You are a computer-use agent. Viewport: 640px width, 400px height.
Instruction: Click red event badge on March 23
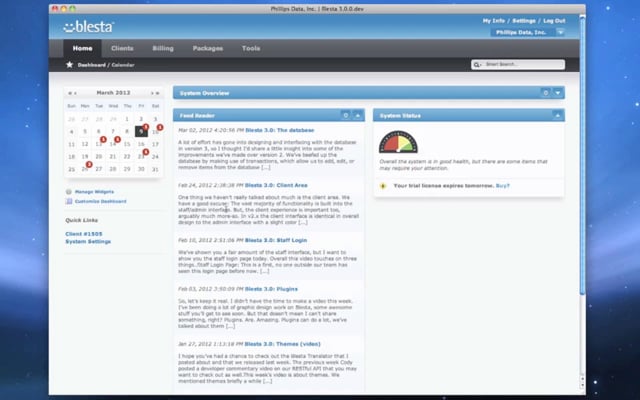(x=146, y=152)
